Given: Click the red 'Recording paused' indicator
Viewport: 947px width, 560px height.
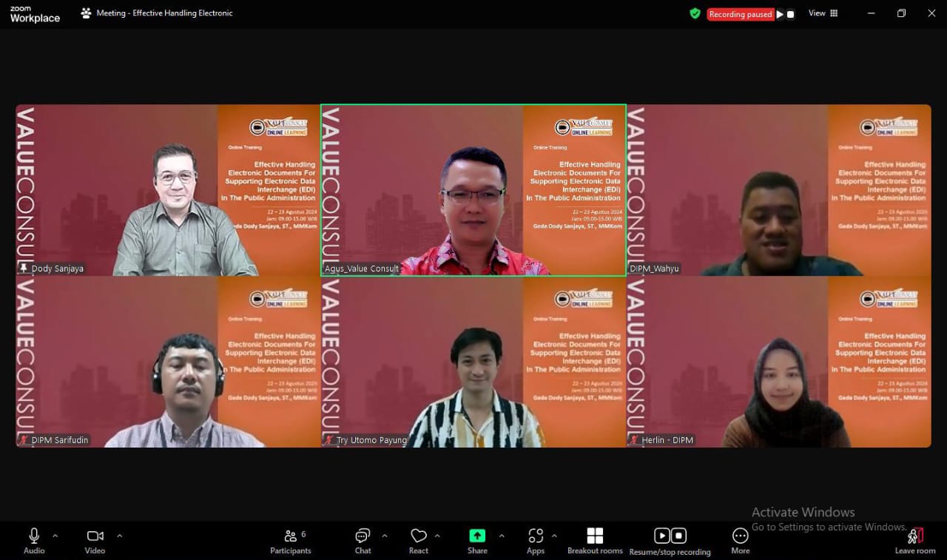Looking at the screenshot, I should (x=740, y=14).
